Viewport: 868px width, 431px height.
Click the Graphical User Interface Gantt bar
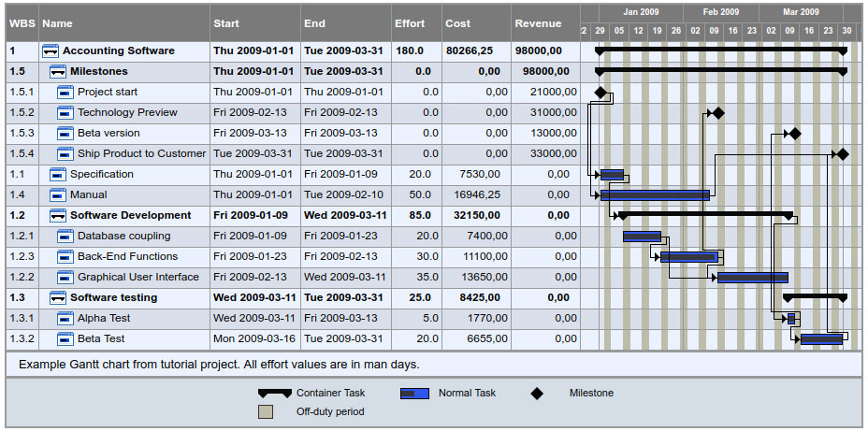point(753,278)
